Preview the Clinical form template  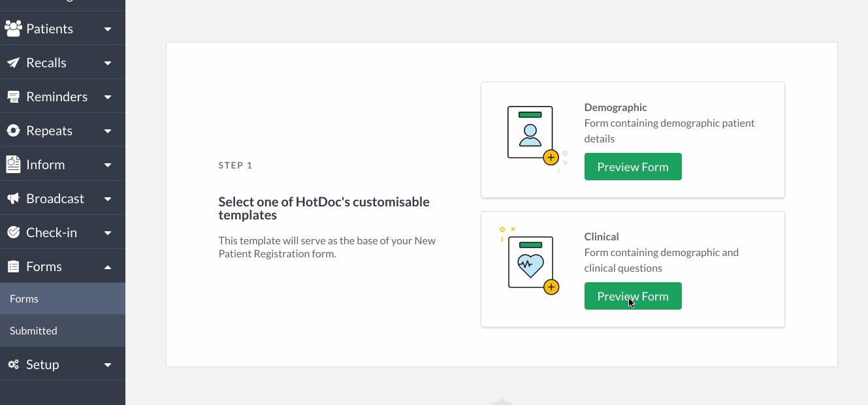tap(633, 296)
